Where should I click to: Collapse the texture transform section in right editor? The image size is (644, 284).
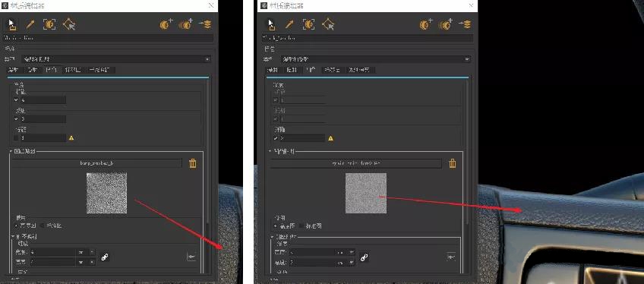coord(272,237)
